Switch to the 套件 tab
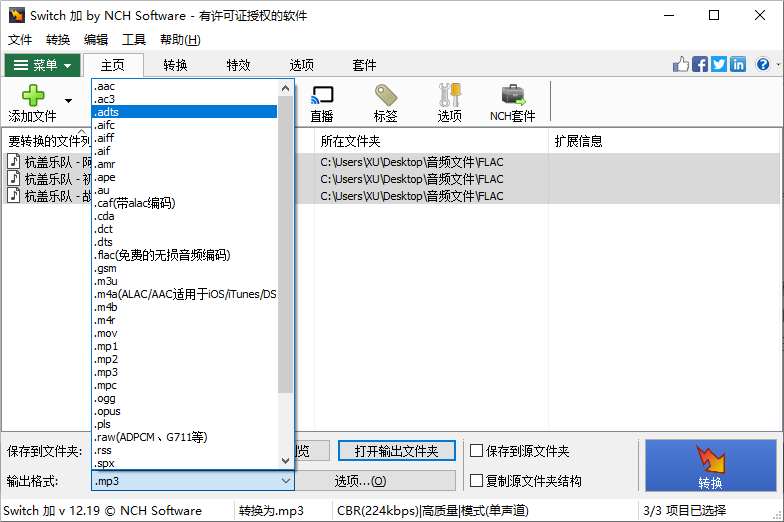 pos(364,65)
